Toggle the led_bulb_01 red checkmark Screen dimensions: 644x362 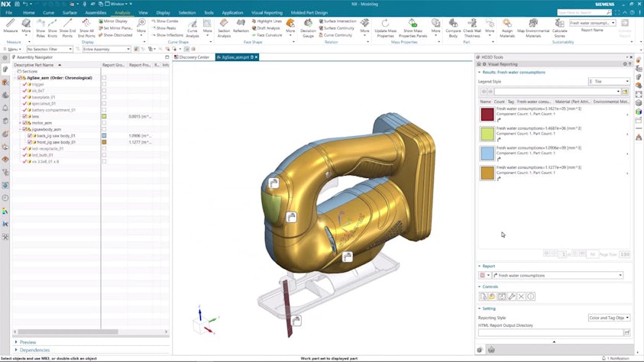(x=24, y=155)
